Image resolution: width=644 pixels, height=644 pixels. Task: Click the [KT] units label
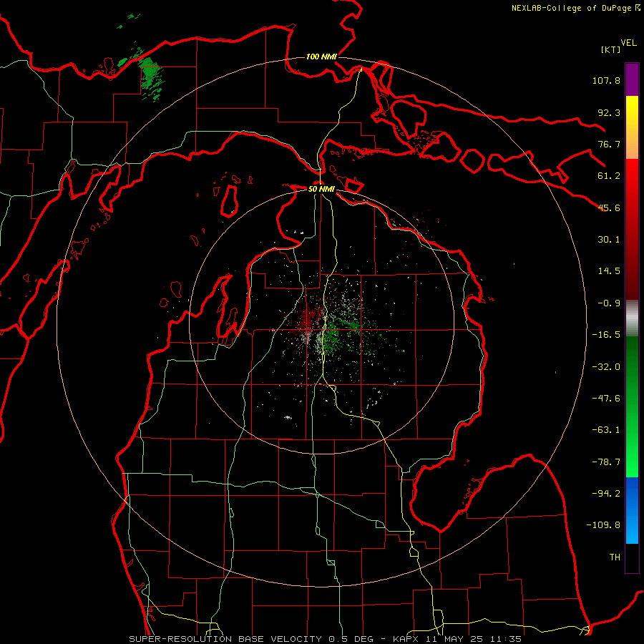pos(610,49)
